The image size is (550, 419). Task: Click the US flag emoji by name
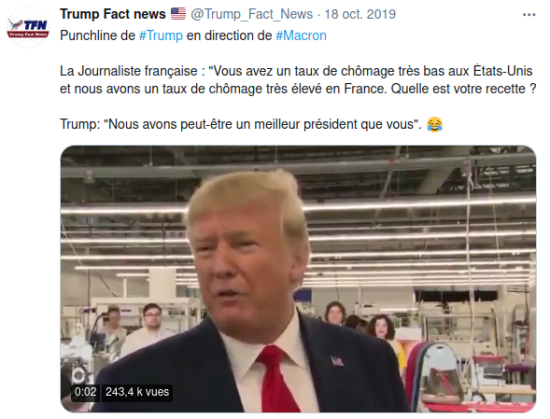178,14
